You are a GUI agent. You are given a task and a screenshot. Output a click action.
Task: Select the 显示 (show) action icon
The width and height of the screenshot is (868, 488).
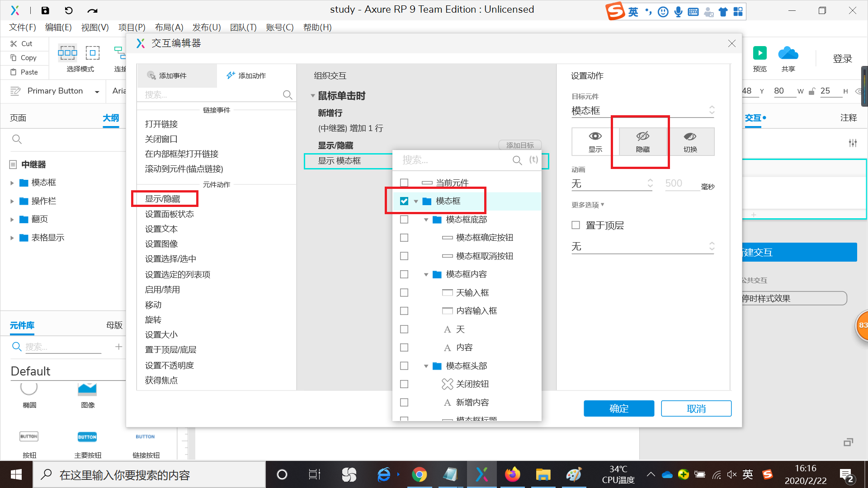coord(594,141)
